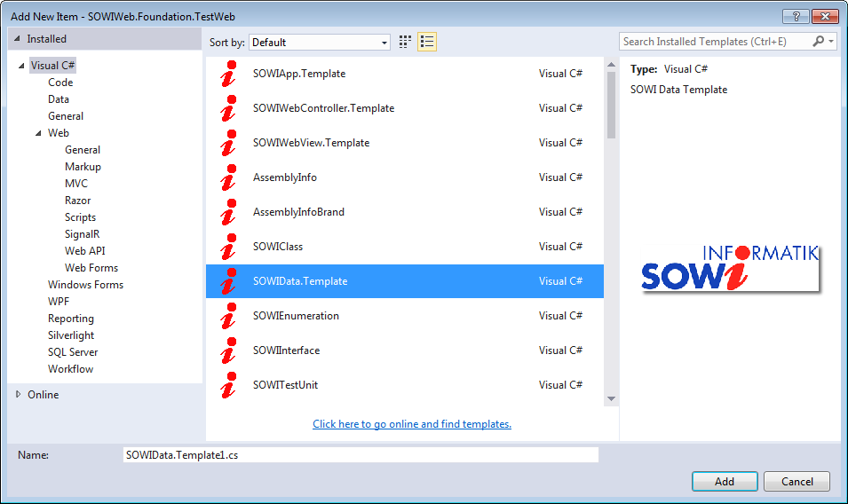Select the Web Forms category
The height and width of the screenshot is (504, 848).
(91, 267)
